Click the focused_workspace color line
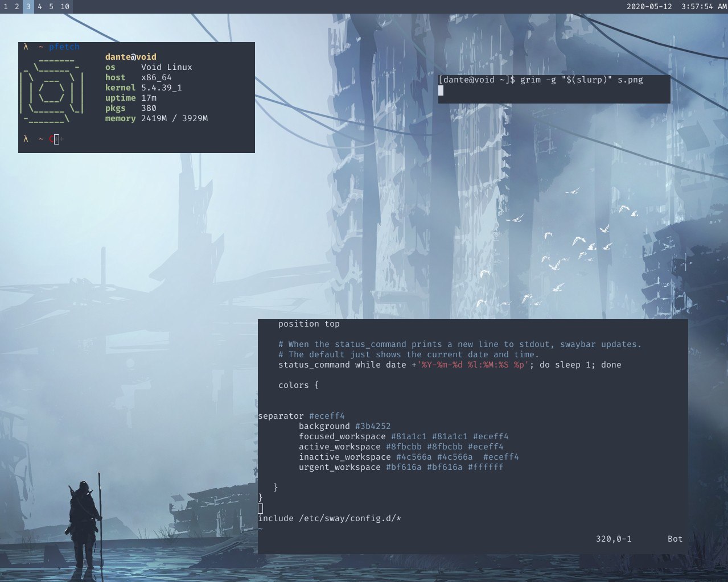The height and width of the screenshot is (582, 728). (x=404, y=436)
